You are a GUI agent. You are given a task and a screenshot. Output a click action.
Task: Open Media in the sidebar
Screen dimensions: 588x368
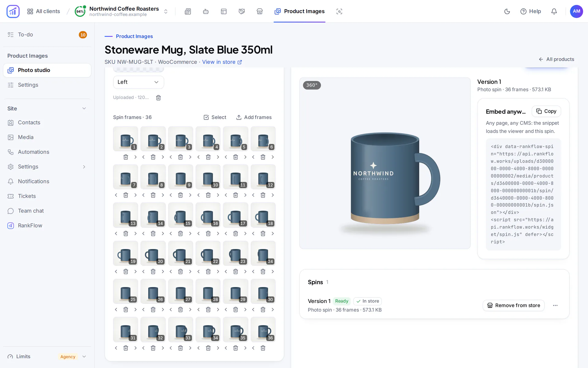tap(47, 137)
